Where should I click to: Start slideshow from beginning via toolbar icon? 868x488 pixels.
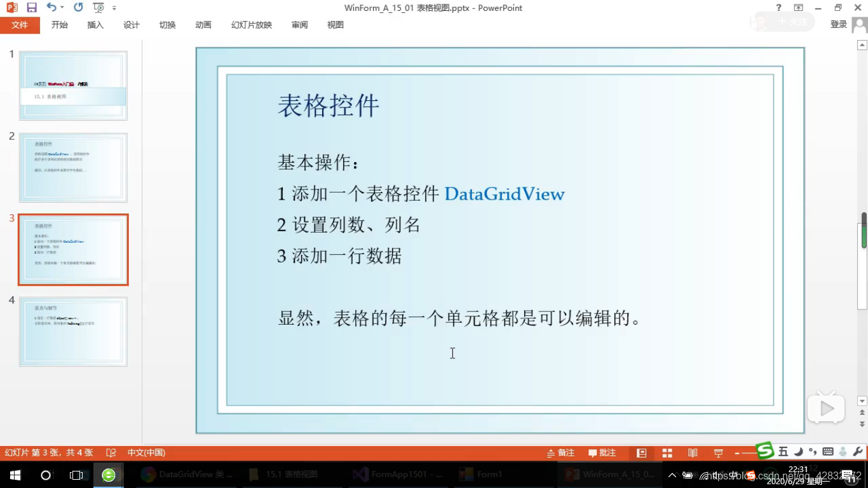(98, 8)
